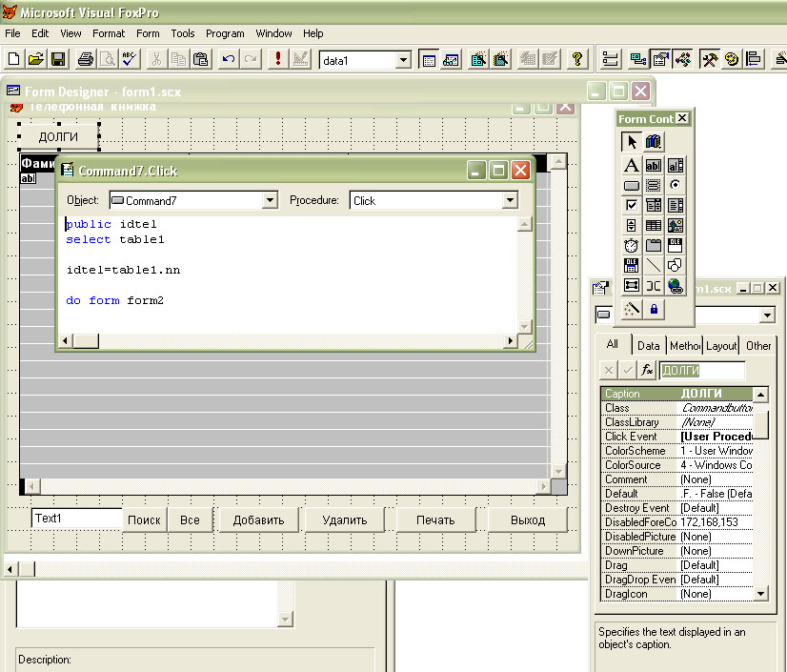The height and width of the screenshot is (672, 787).
Task: Click the Image control tool
Action: click(676, 226)
